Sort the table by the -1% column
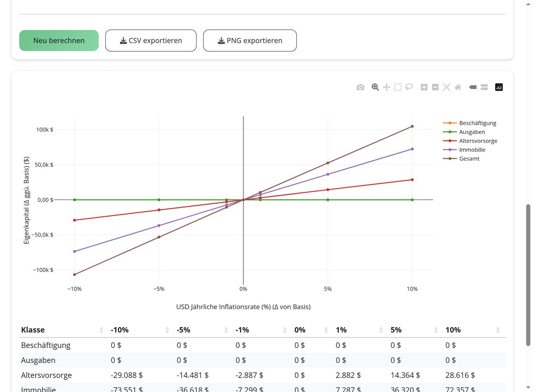This screenshot has height=392, width=543. click(x=262, y=330)
